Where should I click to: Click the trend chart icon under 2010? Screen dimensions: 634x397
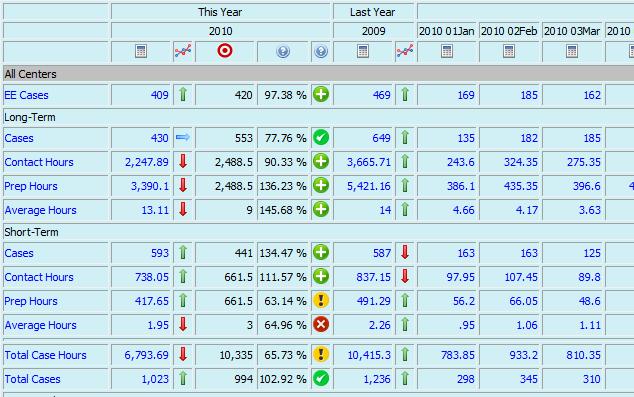tap(183, 51)
